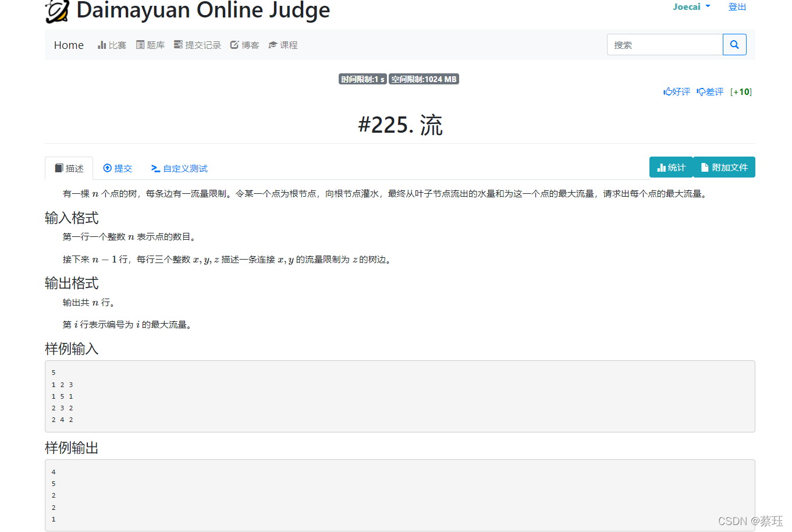The image size is (792, 532).
Task: Open the 博客 blog menu item
Action: [x=244, y=45]
